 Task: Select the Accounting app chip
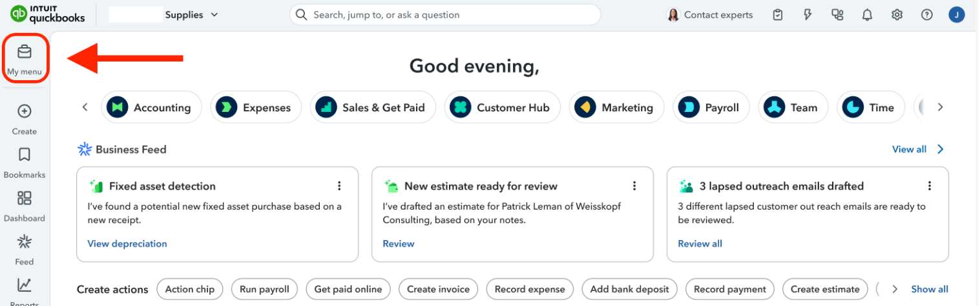click(x=151, y=107)
